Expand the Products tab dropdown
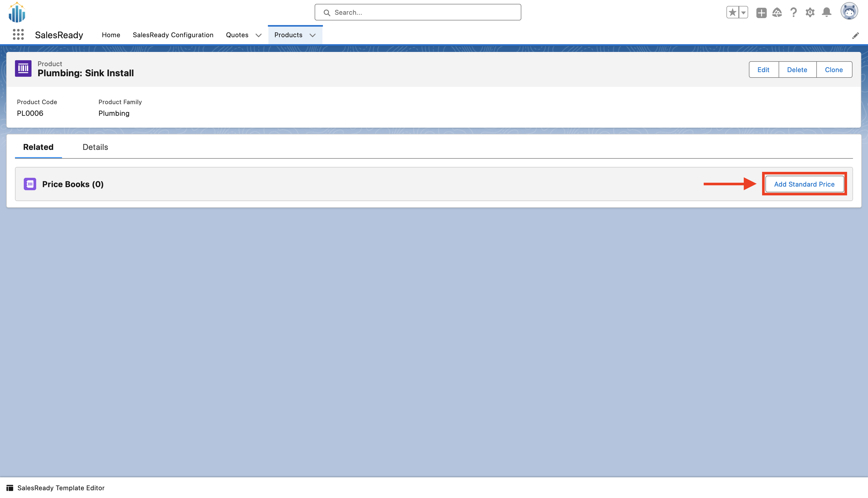868x498 pixels. pos(313,35)
